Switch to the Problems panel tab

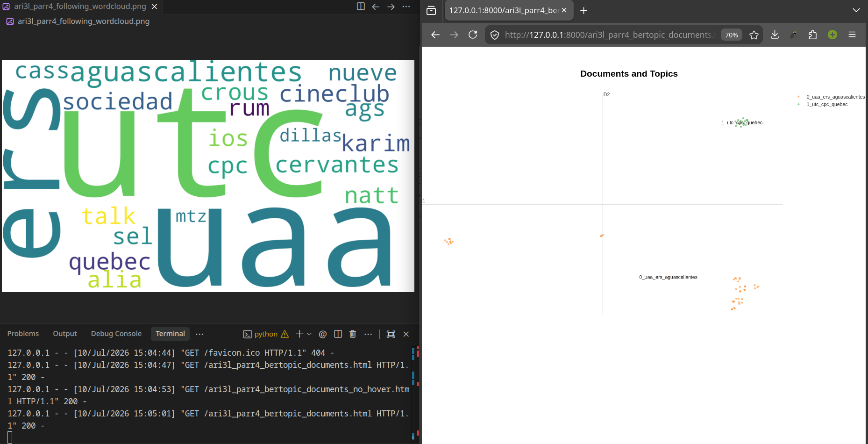click(23, 334)
